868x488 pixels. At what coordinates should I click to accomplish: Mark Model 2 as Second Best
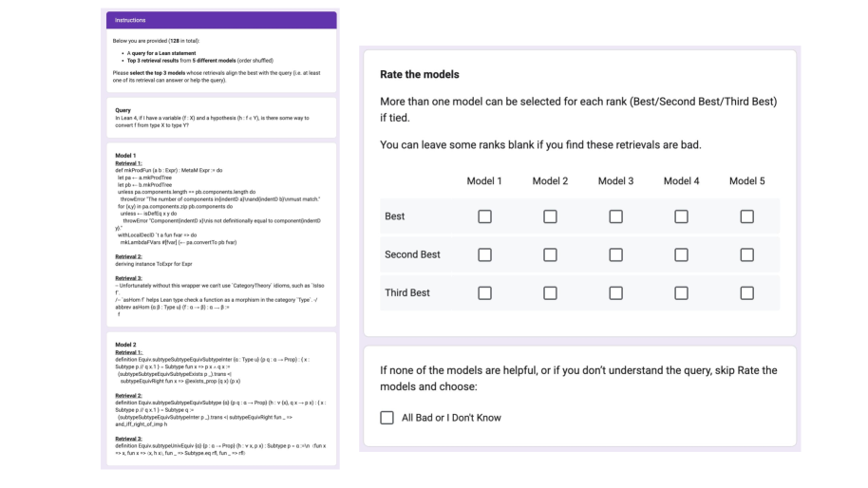[550, 254]
